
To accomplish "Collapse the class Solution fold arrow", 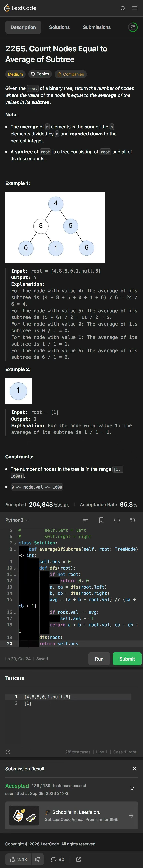I will (x=15, y=543).
